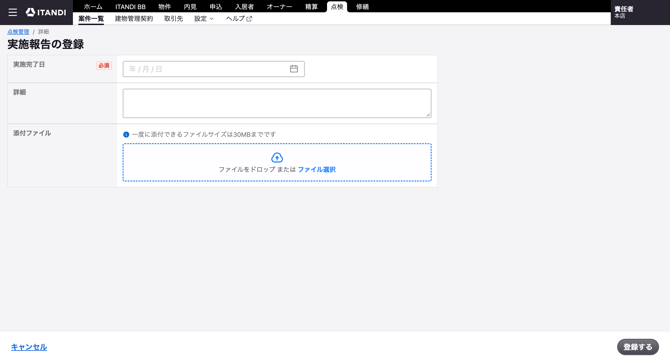
Task: Open the 入居者 tab
Action: click(244, 7)
